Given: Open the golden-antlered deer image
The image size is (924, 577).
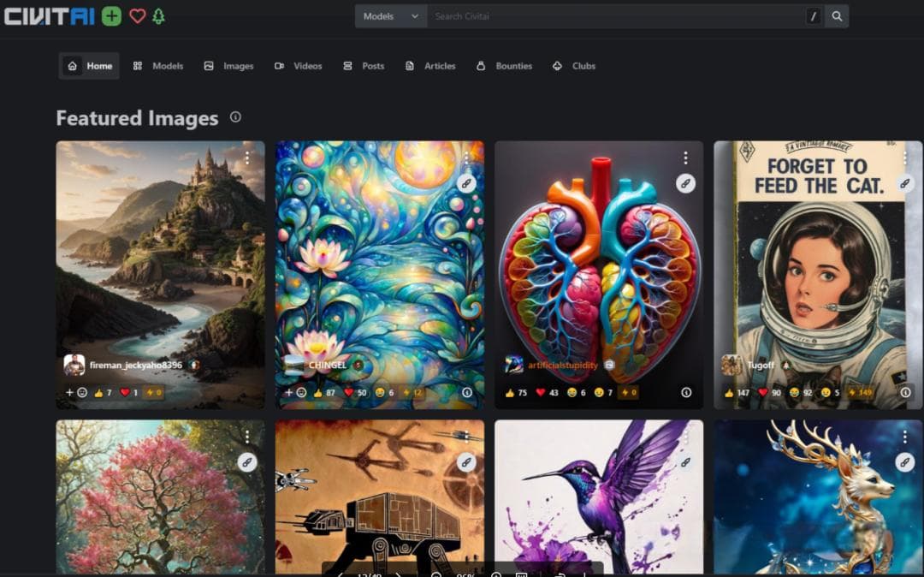Looking at the screenshot, I should (x=818, y=497).
